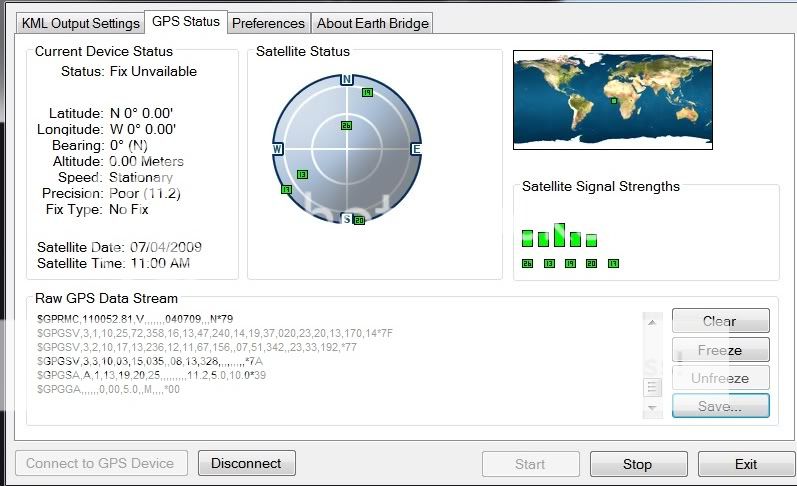Click the data stream scrollbar down arrow
Viewport: 797px width, 486px height.
(x=653, y=408)
